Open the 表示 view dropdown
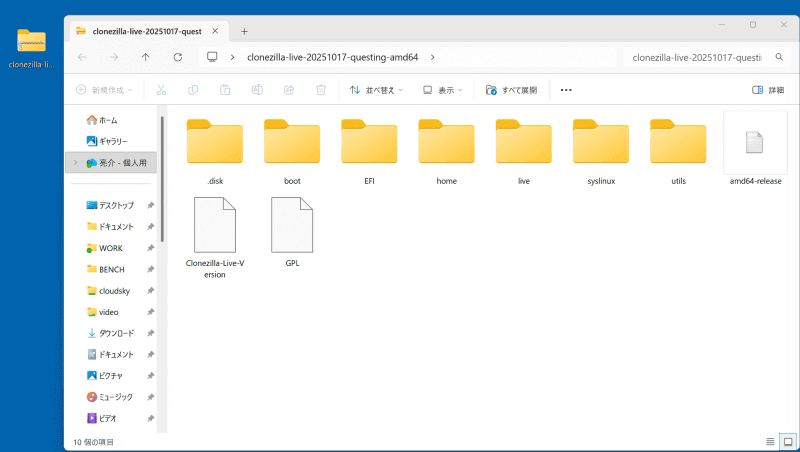This screenshot has width=800, height=452. click(442, 90)
